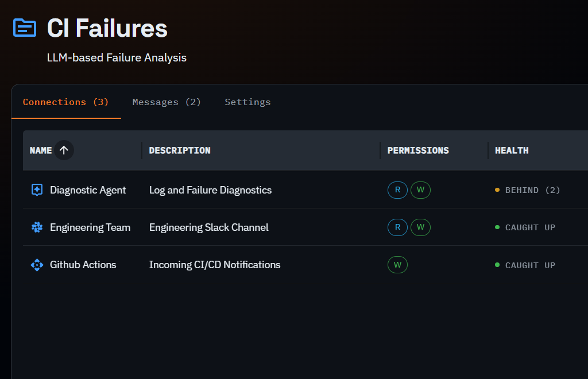This screenshot has width=588, height=379.
Task: Click the Diagnostic Agent sparkle icon
Action: coord(37,190)
